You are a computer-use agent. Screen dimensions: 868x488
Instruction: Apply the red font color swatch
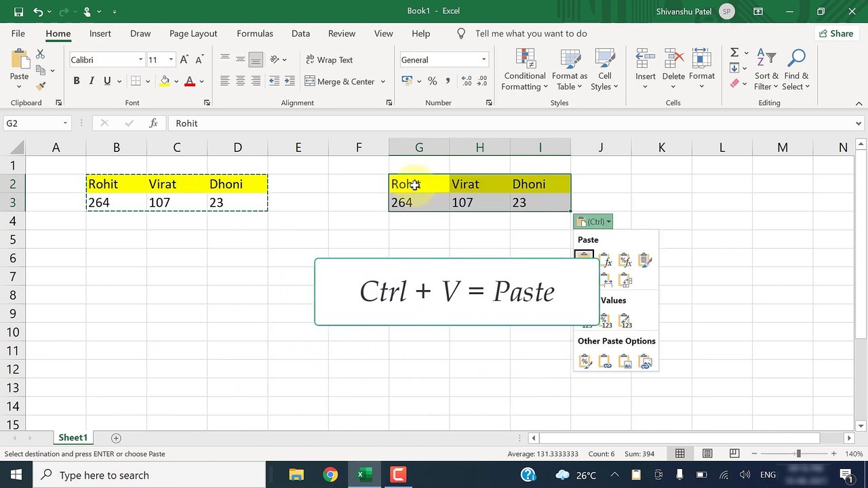click(190, 81)
